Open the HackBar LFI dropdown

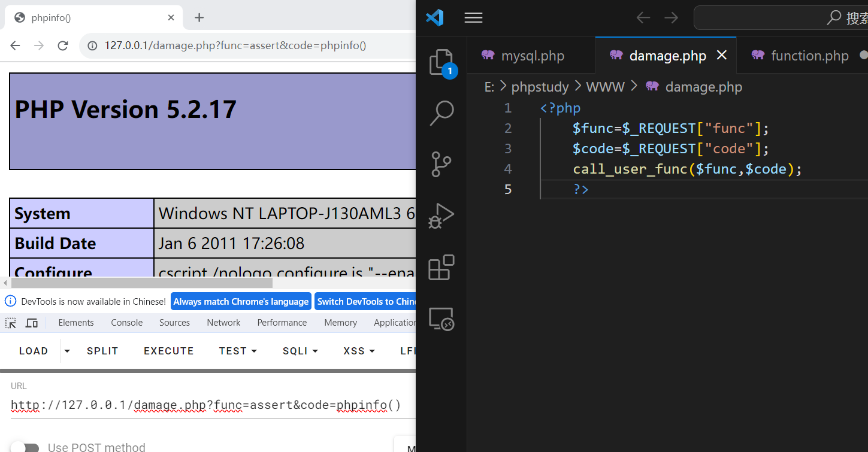point(407,351)
